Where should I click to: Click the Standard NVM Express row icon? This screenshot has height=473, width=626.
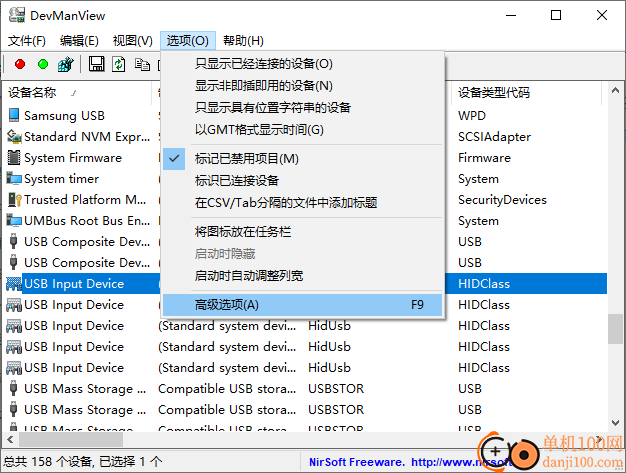tap(14, 136)
